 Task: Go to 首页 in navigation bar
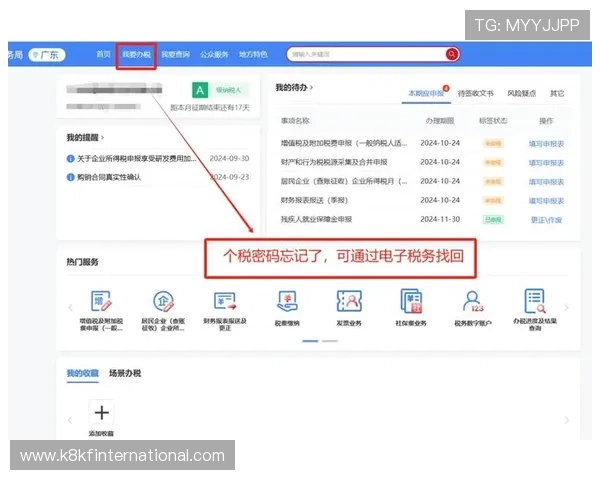pyautogui.click(x=103, y=54)
